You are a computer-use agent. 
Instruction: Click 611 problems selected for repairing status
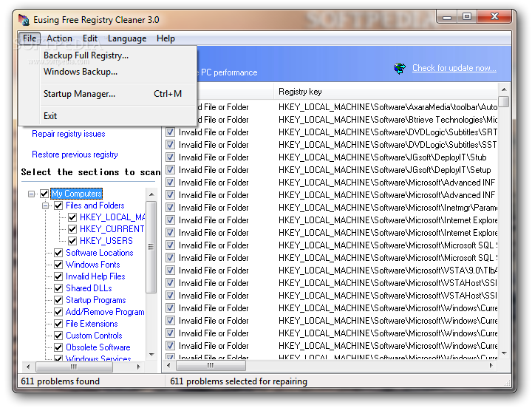[239, 381]
